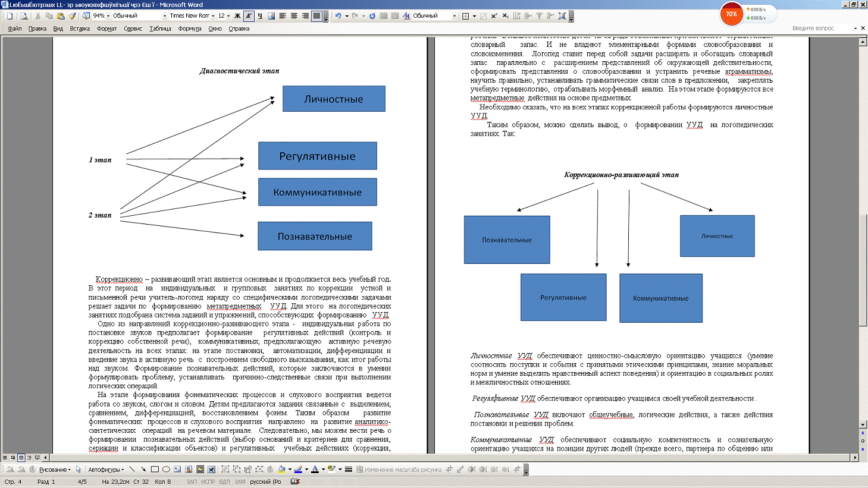The width and height of the screenshot is (868, 488).
Task: Click the New Document icon
Action: point(10,16)
